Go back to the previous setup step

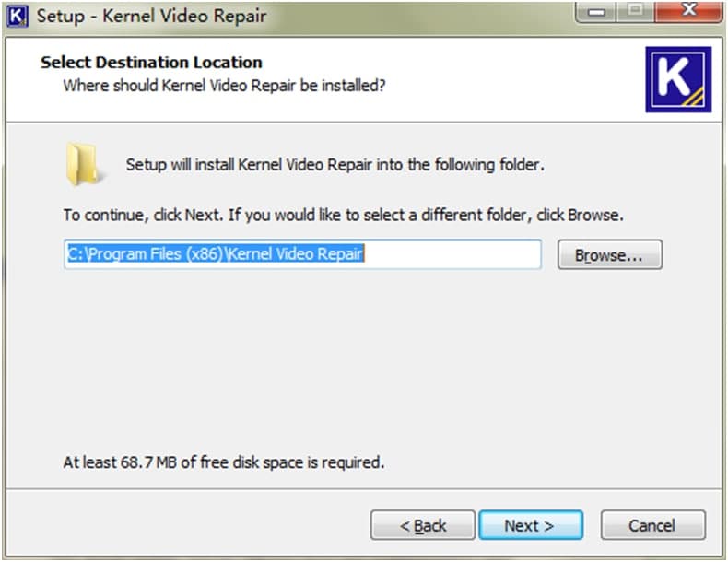point(423,525)
